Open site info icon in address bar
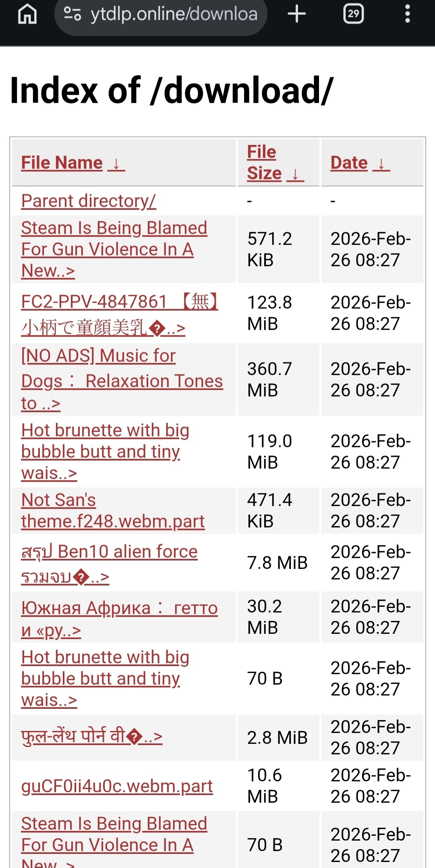This screenshot has height=868, width=435. coord(72,14)
